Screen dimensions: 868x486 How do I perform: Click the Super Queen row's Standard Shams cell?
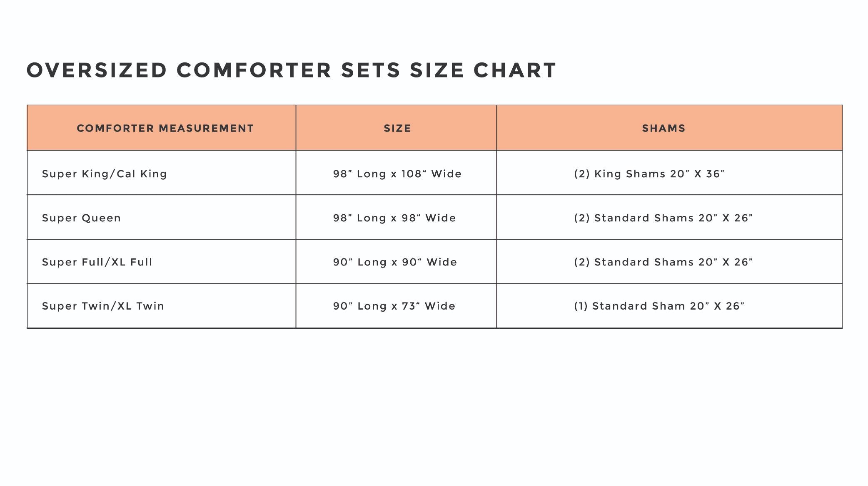(663, 218)
